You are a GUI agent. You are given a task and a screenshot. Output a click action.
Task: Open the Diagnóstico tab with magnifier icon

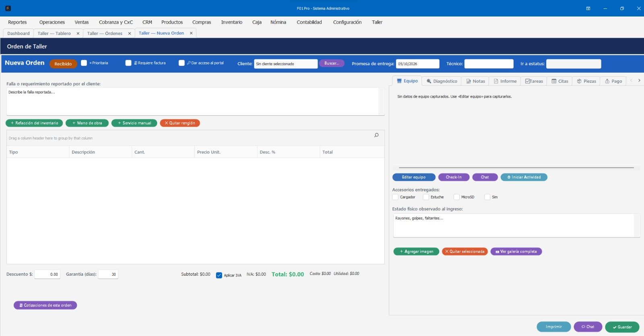pyautogui.click(x=442, y=81)
